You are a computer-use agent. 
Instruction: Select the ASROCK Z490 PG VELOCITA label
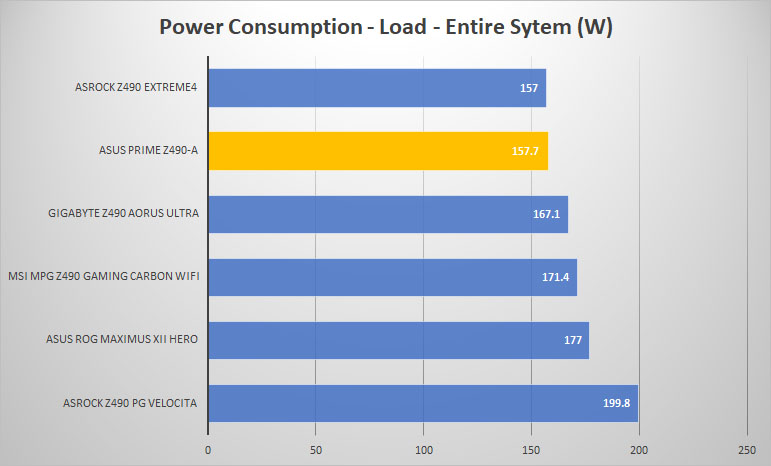click(x=130, y=403)
